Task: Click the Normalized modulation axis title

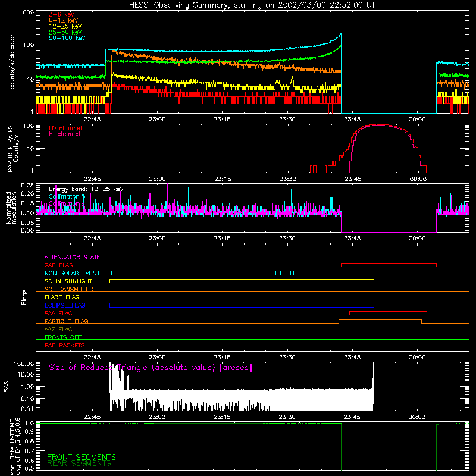Action: coord(11,208)
